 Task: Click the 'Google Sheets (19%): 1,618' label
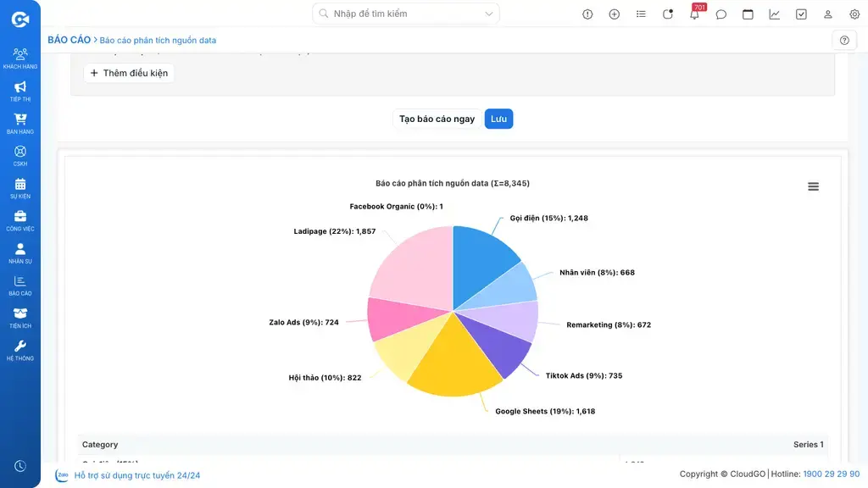tap(545, 411)
